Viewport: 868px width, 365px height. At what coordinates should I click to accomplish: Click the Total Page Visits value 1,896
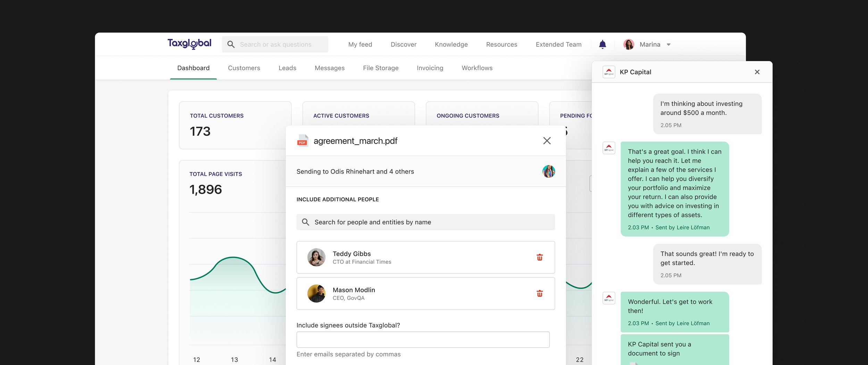tap(206, 190)
